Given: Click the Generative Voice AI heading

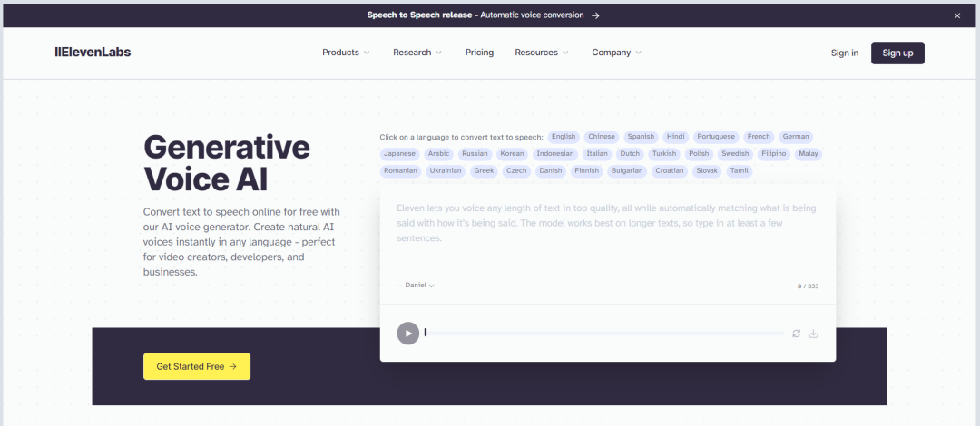Looking at the screenshot, I should [x=226, y=164].
